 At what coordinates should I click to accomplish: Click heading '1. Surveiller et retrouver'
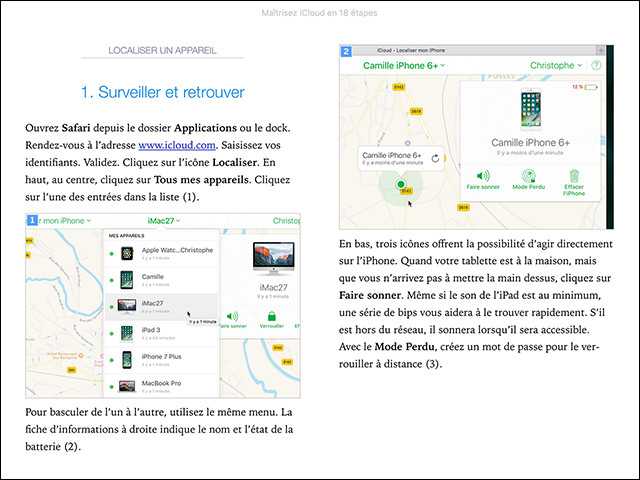coord(162,92)
